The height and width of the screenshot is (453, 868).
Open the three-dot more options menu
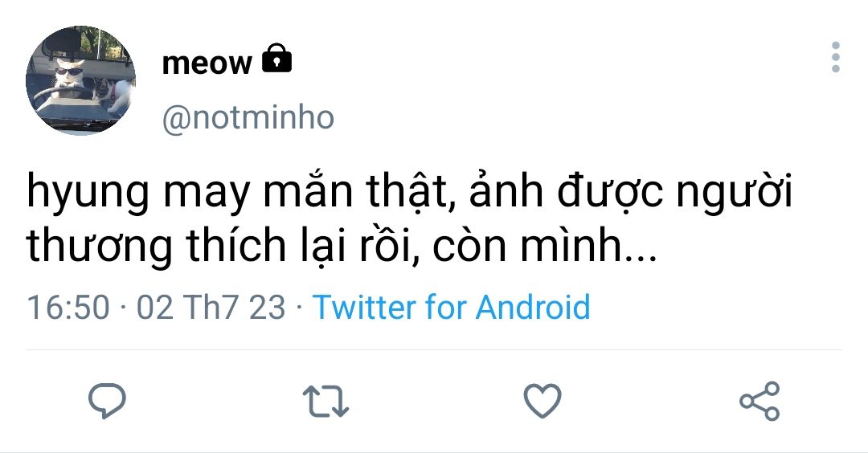(836, 58)
